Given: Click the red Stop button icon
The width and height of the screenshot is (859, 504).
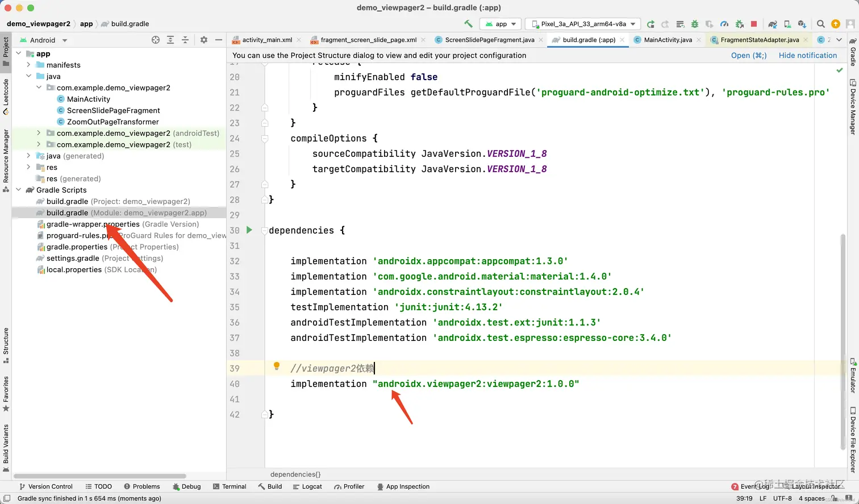Looking at the screenshot, I should click(754, 24).
